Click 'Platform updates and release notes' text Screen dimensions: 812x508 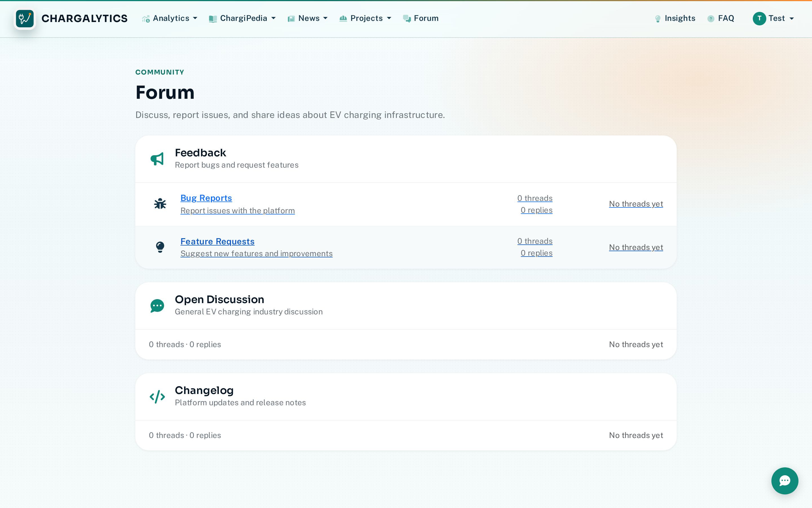point(240,402)
